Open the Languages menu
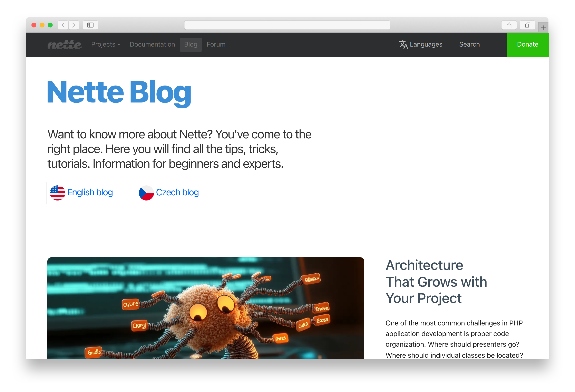This screenshot has height=392, width=575. click(x=421, y=45)
